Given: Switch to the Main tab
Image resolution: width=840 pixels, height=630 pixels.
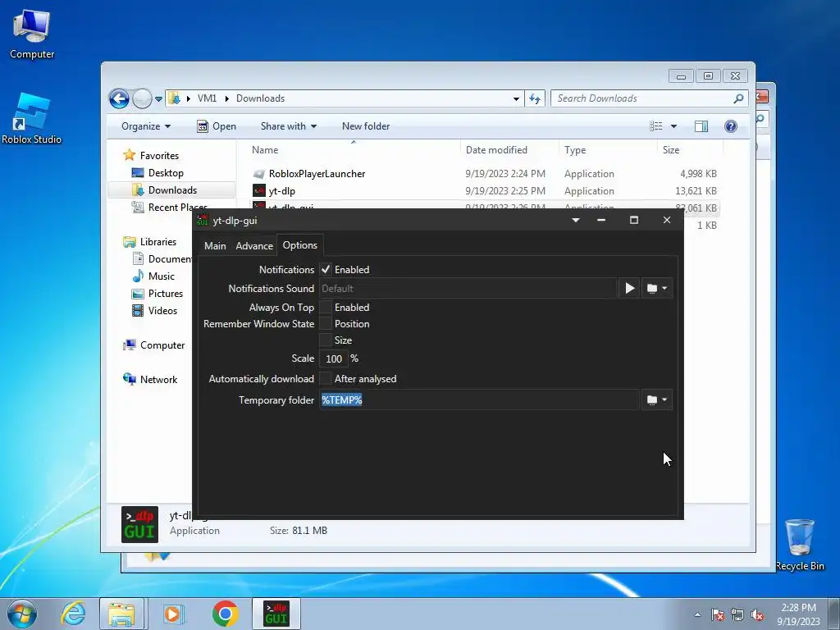Looking at the screenshot, I should click(215, 246).
